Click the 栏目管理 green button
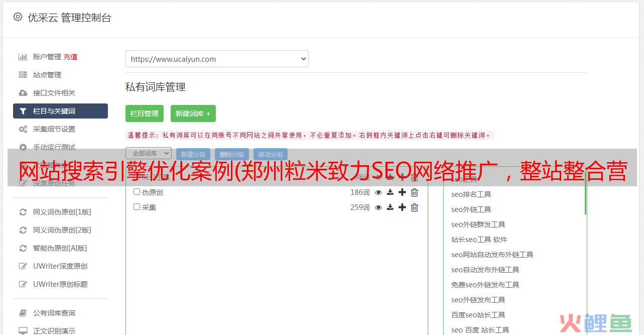The width and height of the screenshot is (644, 335). tap(145, 114)
